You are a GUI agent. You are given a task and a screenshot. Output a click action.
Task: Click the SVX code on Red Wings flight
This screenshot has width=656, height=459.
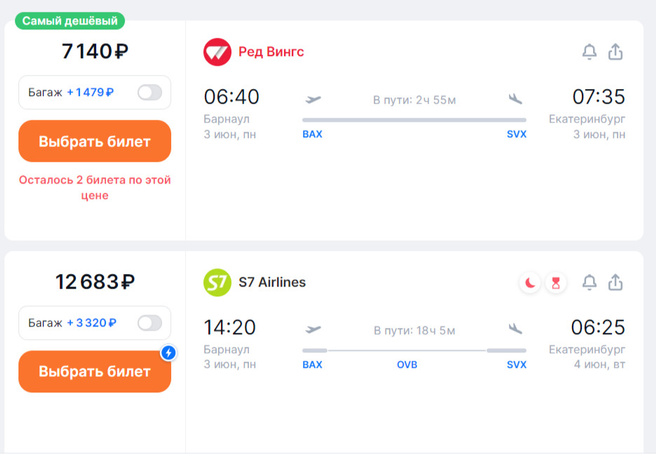tap(516, 134)
